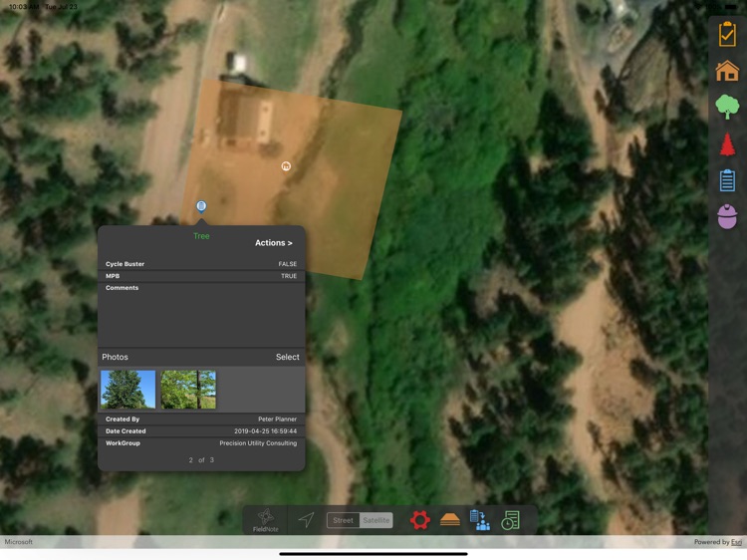Tap the Microsoft attribution text
Screen dimensions: 747x560
click(19, 542)
